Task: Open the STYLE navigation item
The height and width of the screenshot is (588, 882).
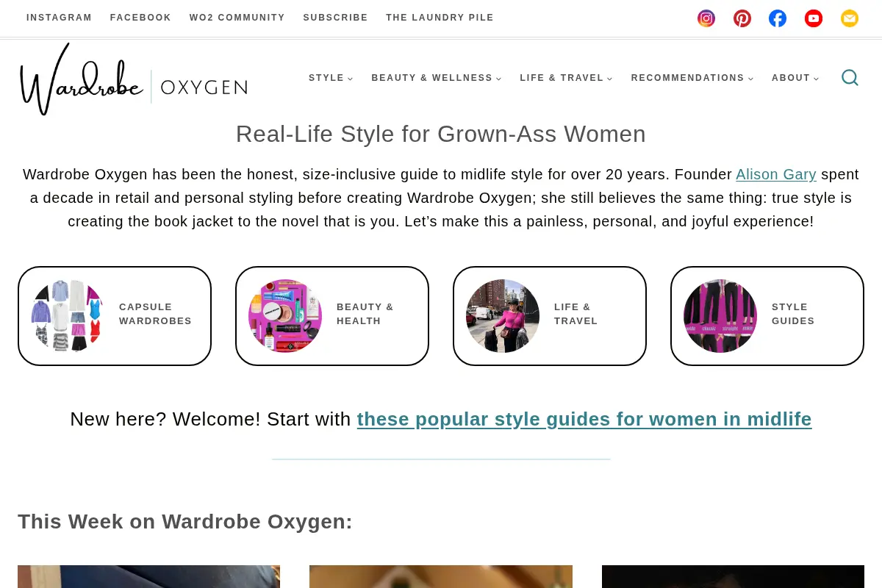Action: pyautogui.click(x=326, y=78)
